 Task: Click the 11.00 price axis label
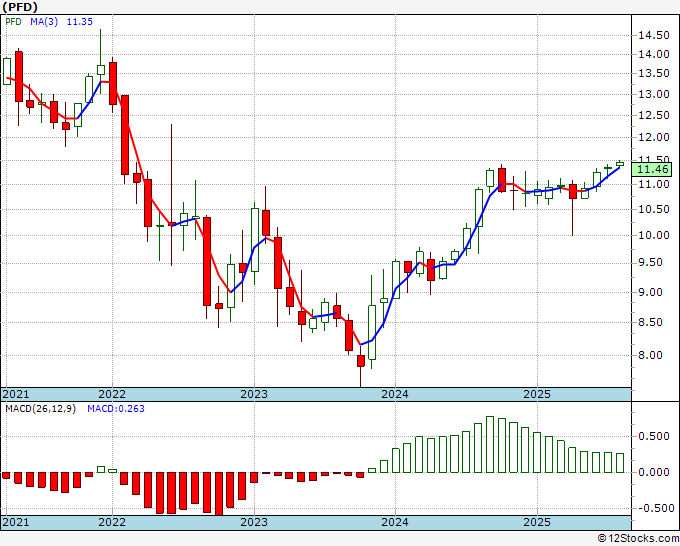[654, 184]
